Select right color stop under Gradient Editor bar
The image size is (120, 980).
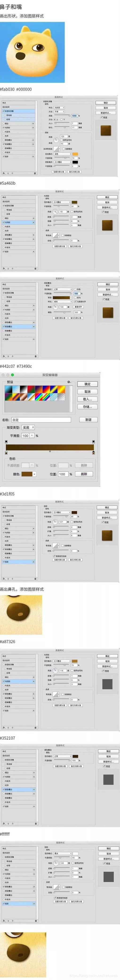[x=93, y=453]
